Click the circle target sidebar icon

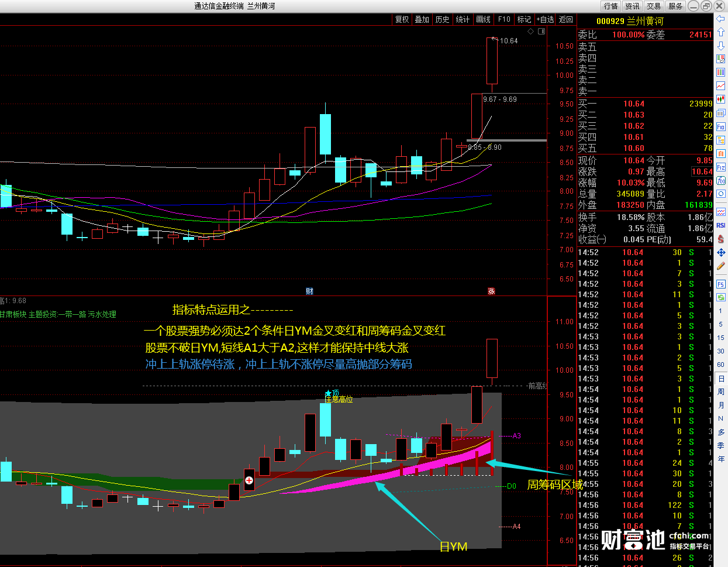721,194
